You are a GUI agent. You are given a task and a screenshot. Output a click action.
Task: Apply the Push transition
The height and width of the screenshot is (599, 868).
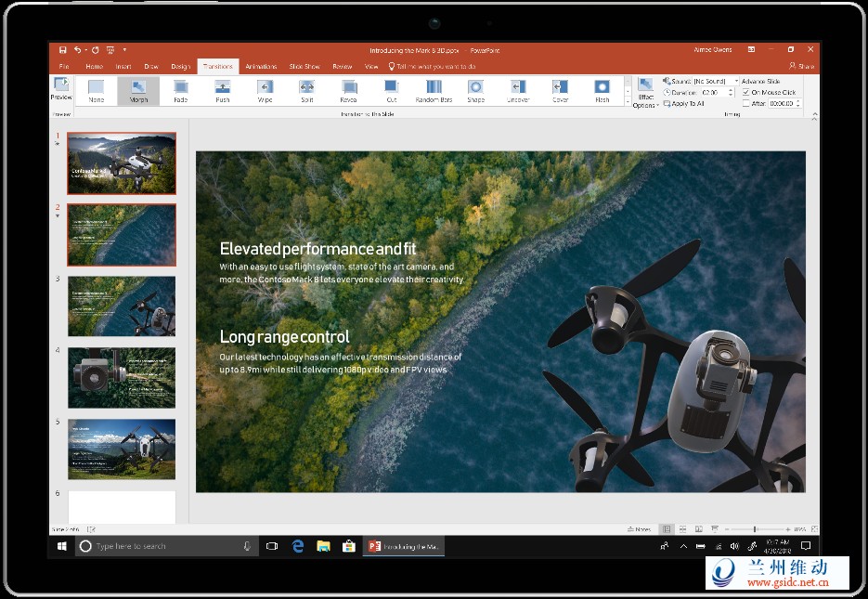tap(223, 90)
